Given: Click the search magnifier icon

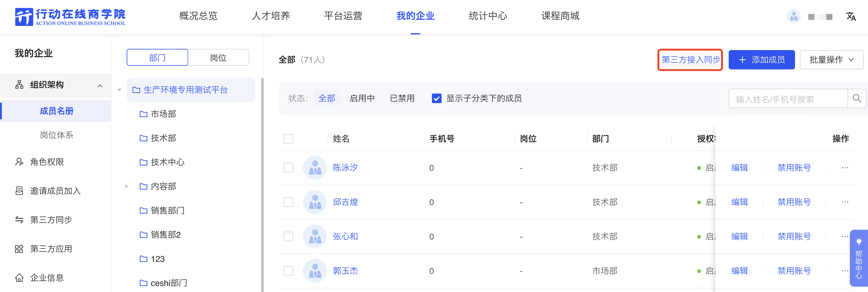Looking at the screenshot, I should pos(857,98).
